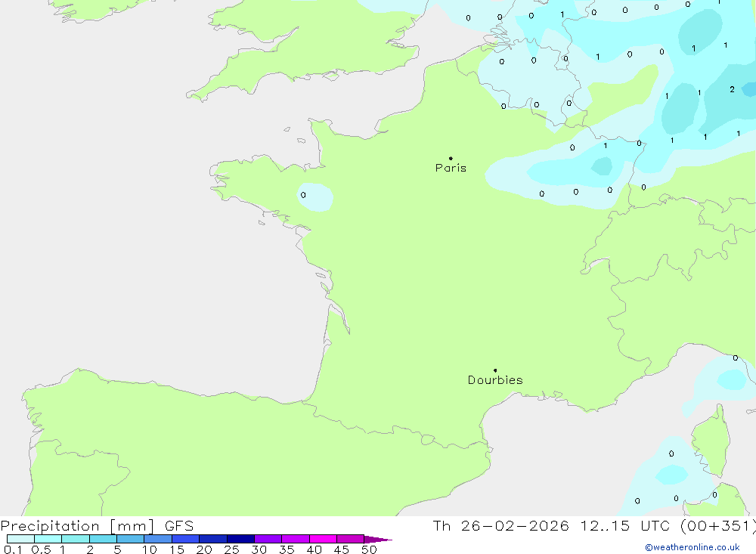Click the precipitation value 2 on map

[x=732, y=89]
